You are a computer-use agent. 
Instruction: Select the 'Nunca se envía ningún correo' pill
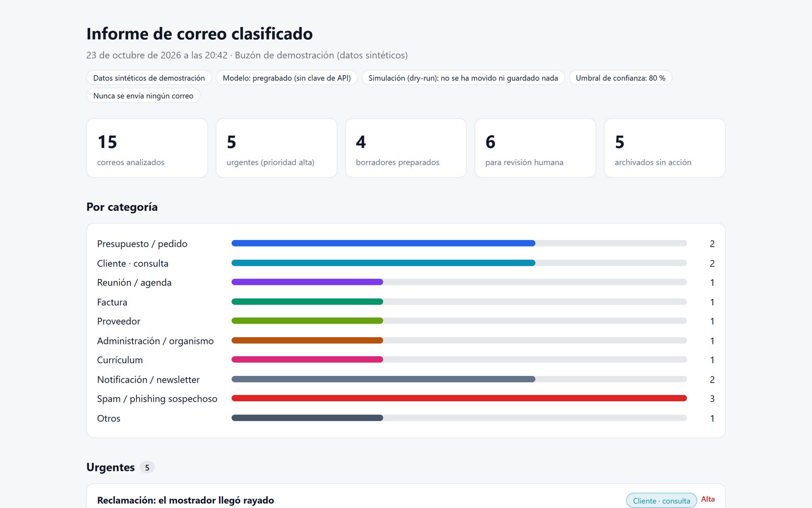pyautogui.click(x=143, y=96)
